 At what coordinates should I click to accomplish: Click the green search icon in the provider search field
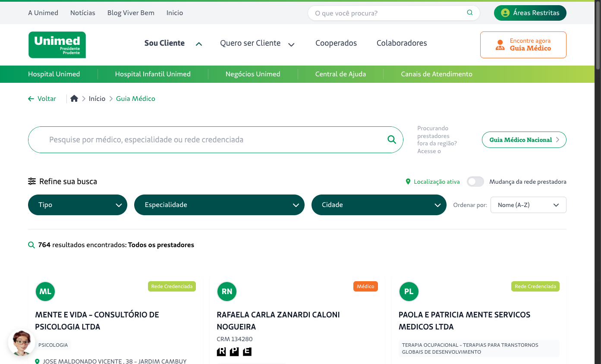(391, 139)
